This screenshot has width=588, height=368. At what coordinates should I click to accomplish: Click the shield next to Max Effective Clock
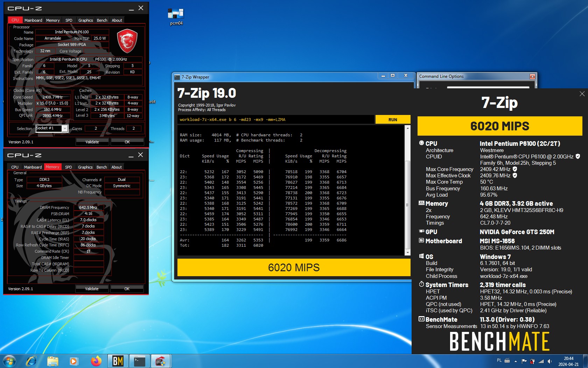(x=515, y=175)
